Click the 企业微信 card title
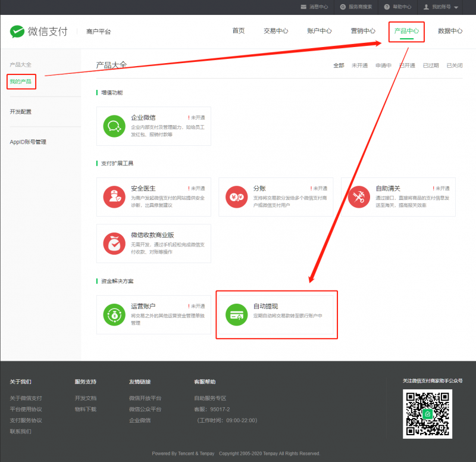476x462 pixels. pos(143,117)
